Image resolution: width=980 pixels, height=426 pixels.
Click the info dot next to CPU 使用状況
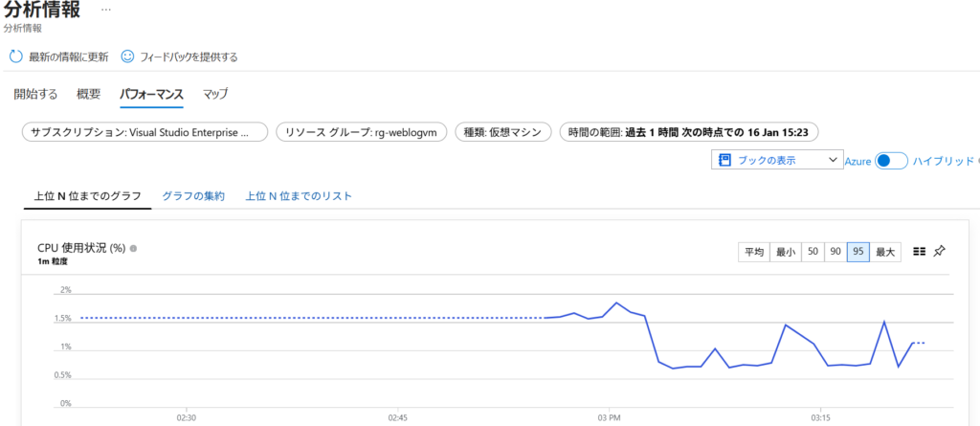click(134, 248)
